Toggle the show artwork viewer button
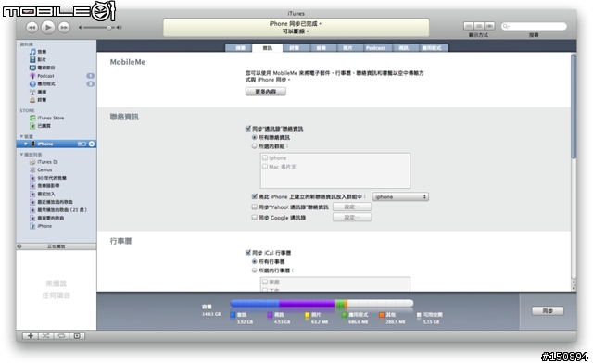This screenshot has height=364, width=593. (77, 335)
